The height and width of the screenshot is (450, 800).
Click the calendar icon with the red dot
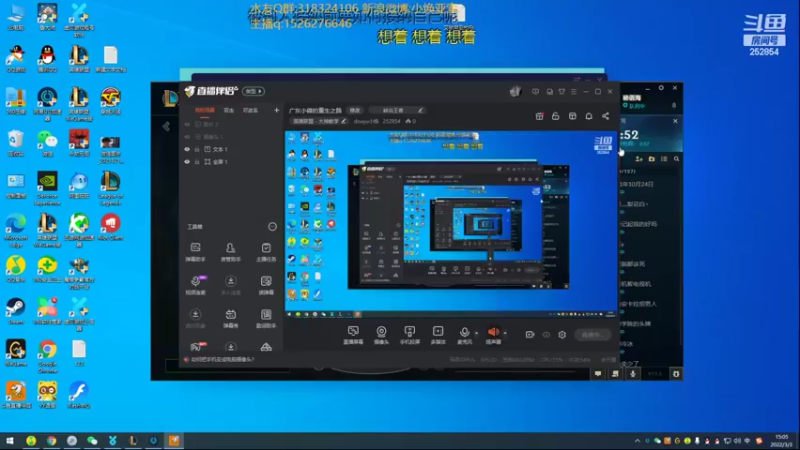(x=539, y=116)
